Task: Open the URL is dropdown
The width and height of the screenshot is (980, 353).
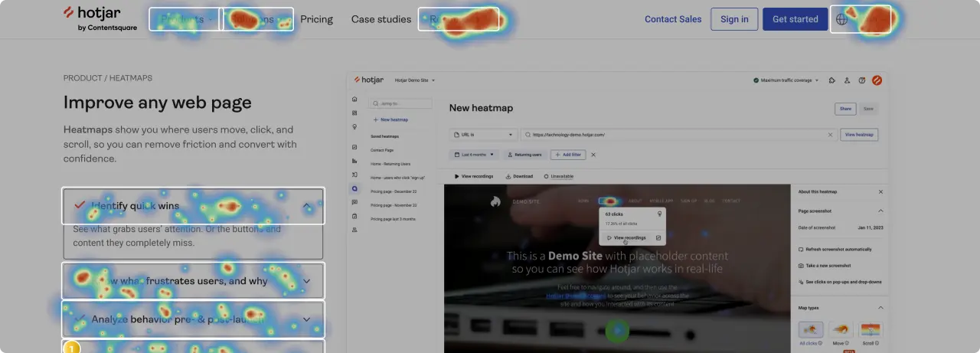Action: click(483, 135)
